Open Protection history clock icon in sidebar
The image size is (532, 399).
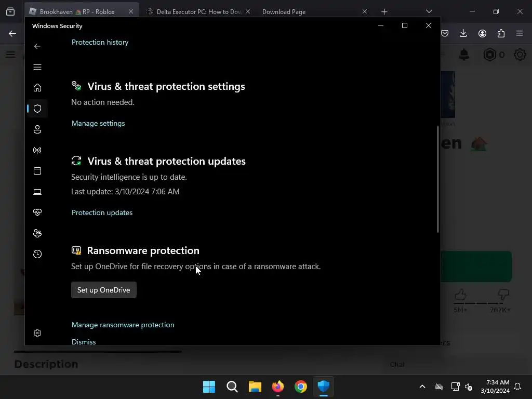tap(37, 254)
